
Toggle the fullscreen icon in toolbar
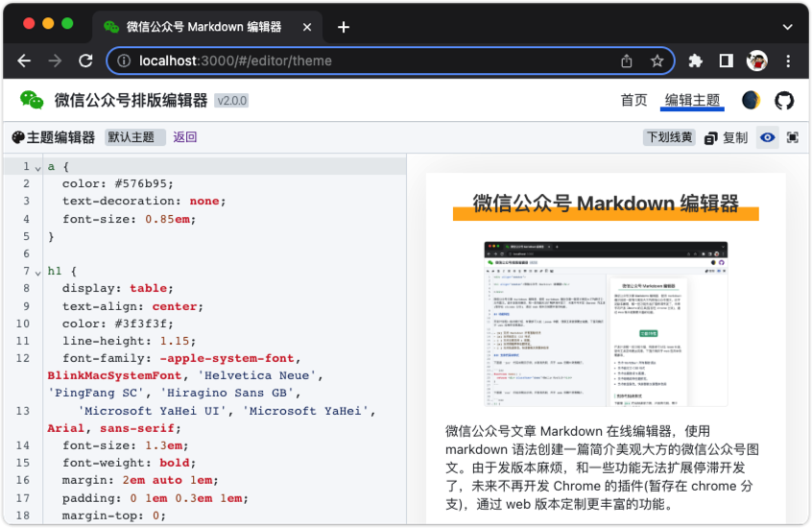[792, 137]
